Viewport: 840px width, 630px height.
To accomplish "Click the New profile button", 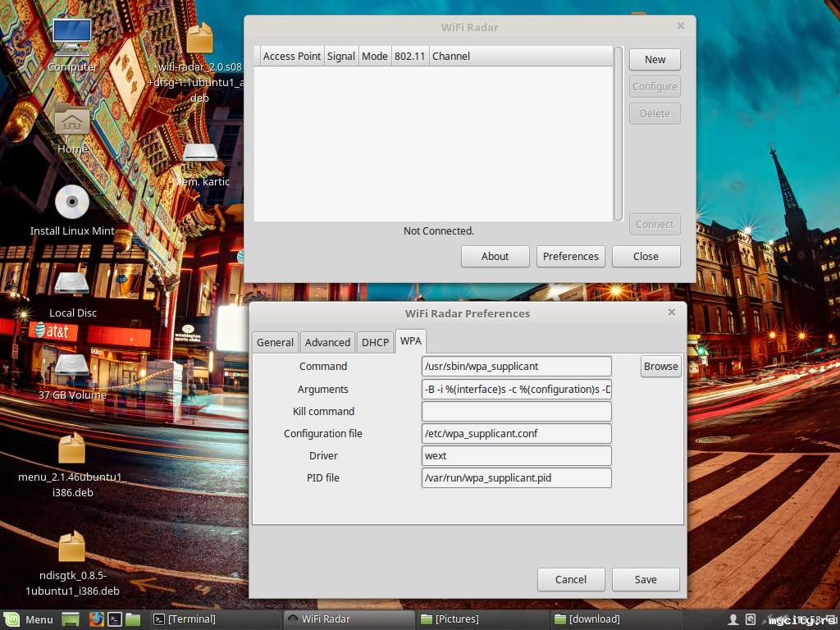I will click(x=655, y=59).
